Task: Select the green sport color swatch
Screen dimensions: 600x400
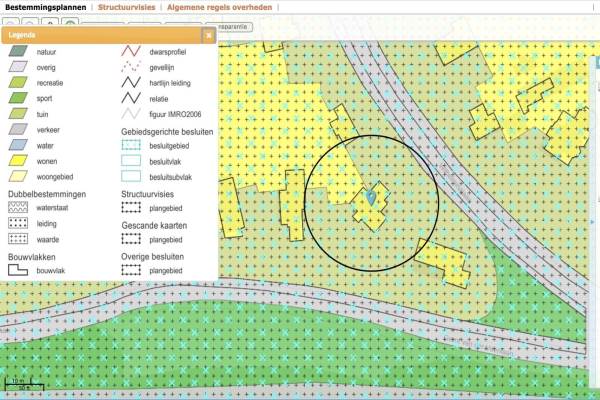Action: 18,98
